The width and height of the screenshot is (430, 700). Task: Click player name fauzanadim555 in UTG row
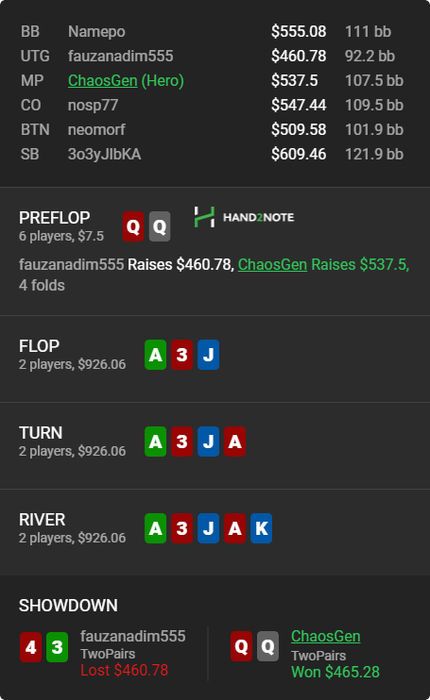[121, 56]
